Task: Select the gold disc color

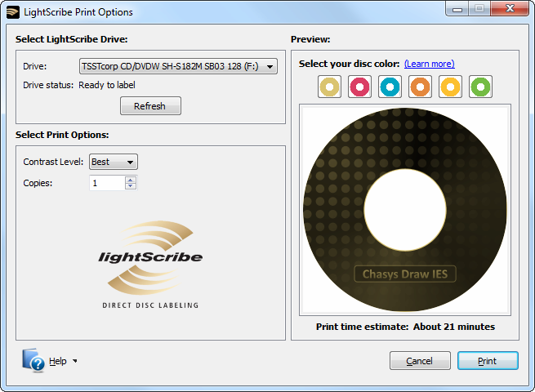Action: point(329,87)
